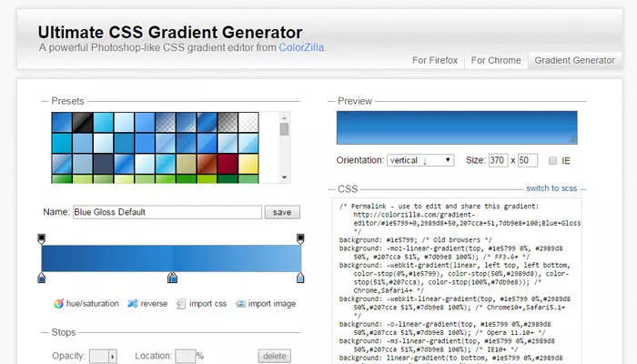The height and width of the screenshot is (364, 637).
Task: Click the Size width field showing 370
Action: coord(498,160)
